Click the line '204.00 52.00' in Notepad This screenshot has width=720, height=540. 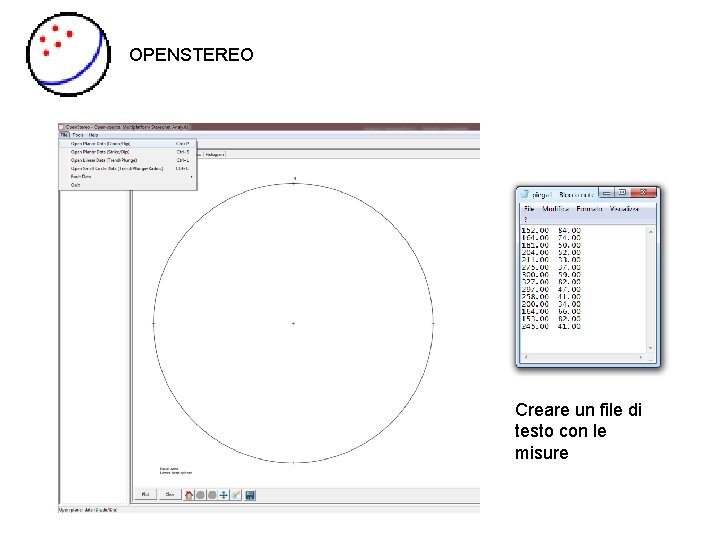tap(551, 252)
